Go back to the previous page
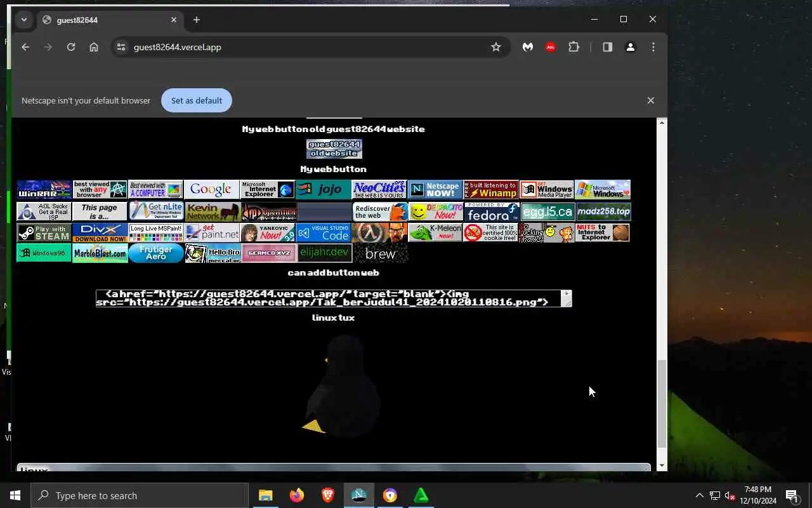Image resolution: width=812 pixels, height=508 pixels. [x=25, y=47]
